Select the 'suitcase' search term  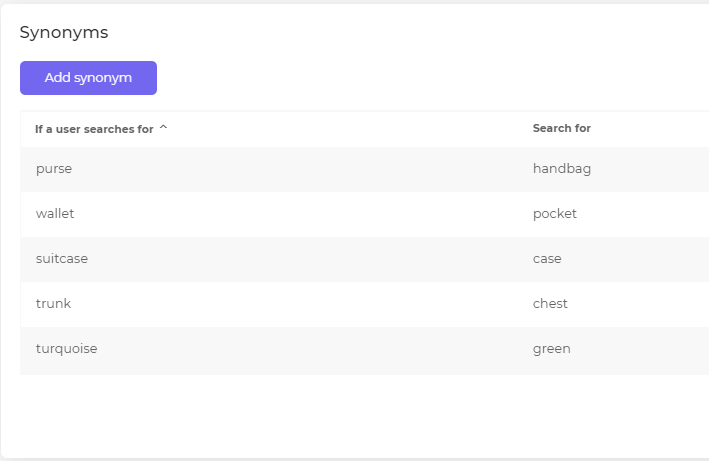pyautogui.click(x=62, y=259)
